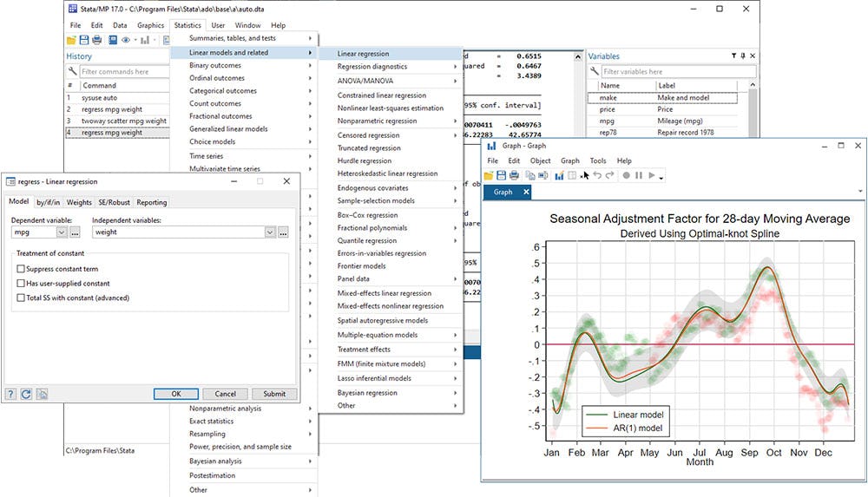The height and width of the screenshot is (497, 868).
Task: Click Help question-mark icon in regress dialog
Action: tap(10, 394)
